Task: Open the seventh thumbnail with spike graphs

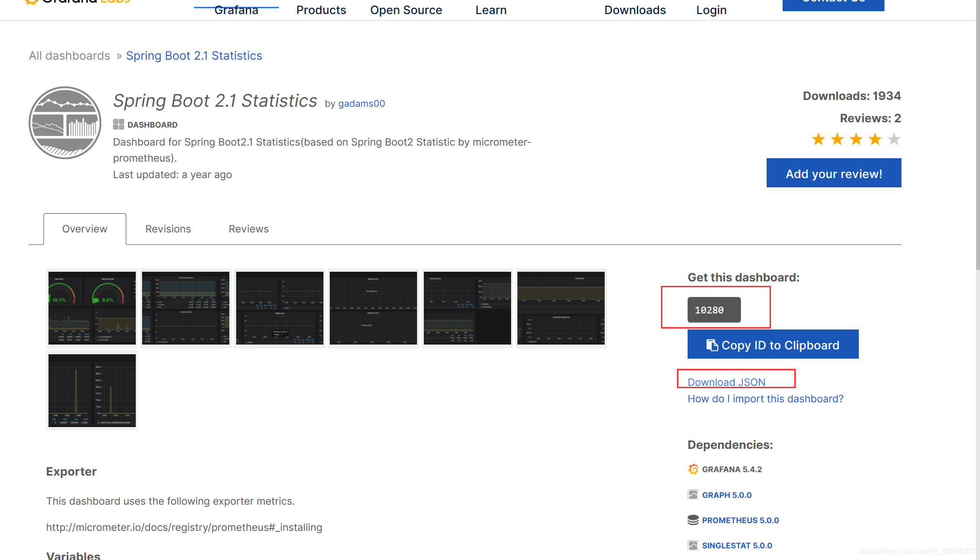Action: [x=92, y=391]
